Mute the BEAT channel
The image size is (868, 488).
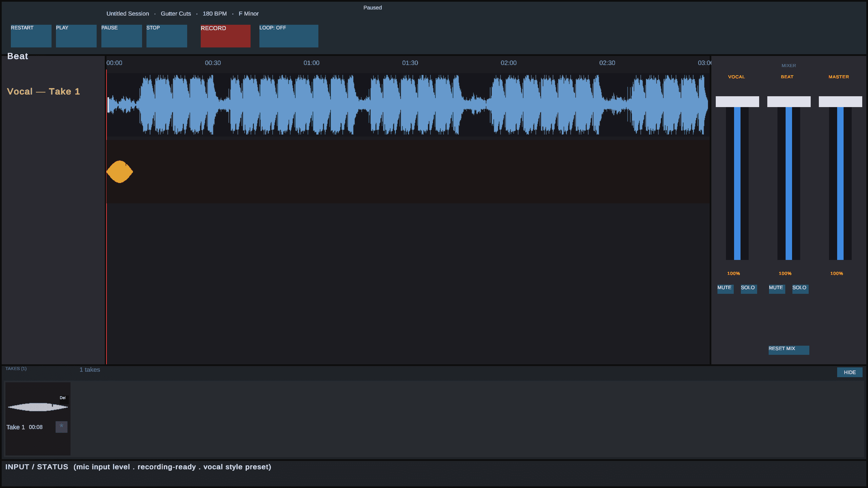click(777, 289)
